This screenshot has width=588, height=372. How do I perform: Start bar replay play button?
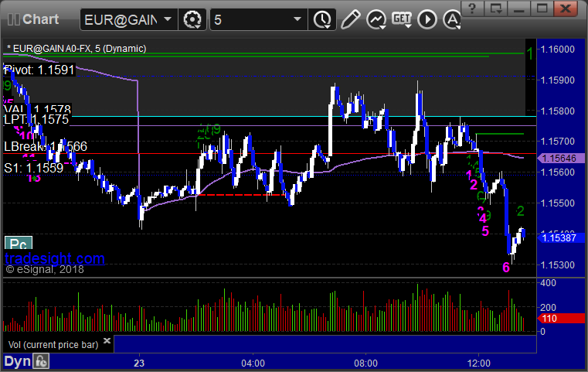pos(427,19)
